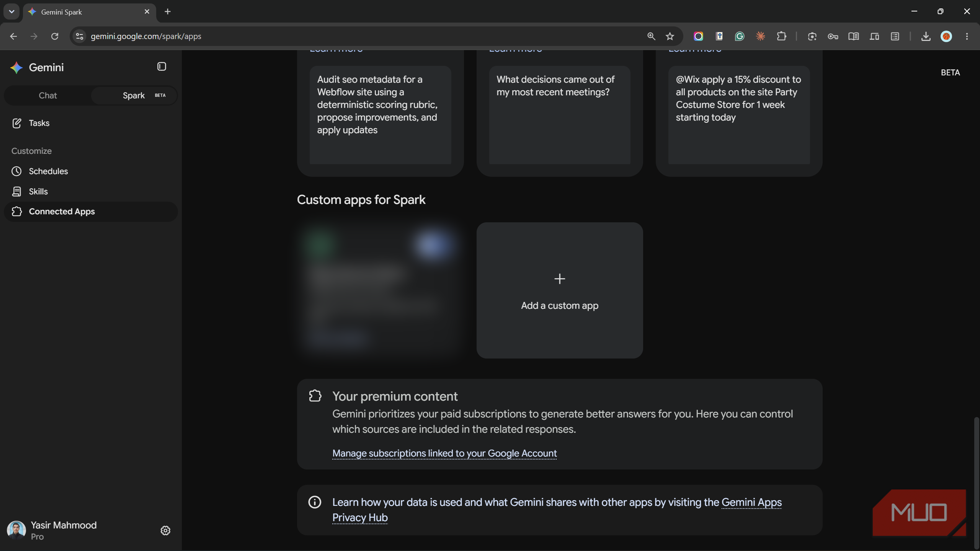Click the BETA label at top right

[950, 73]
